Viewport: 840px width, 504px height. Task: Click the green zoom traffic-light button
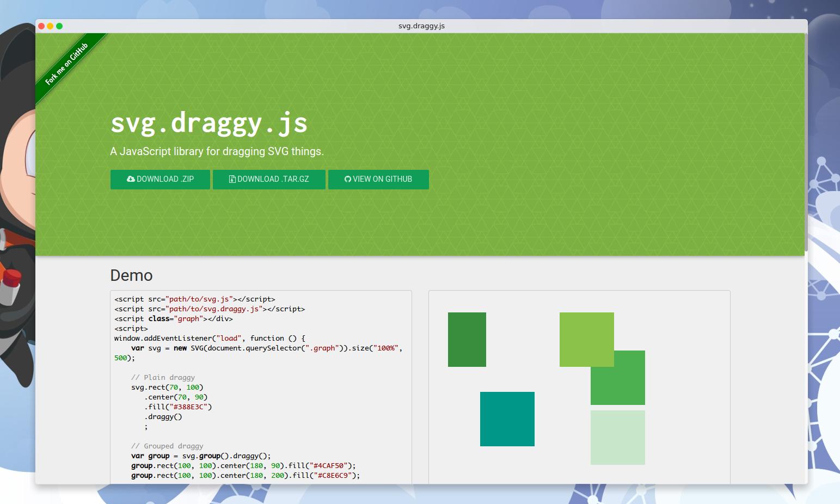60,25
